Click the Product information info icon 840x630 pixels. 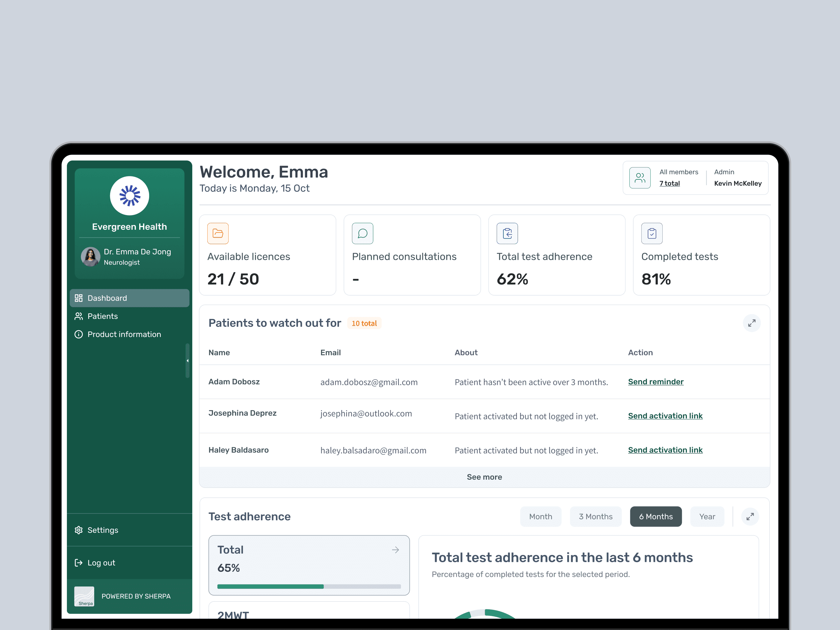[79, 334]
